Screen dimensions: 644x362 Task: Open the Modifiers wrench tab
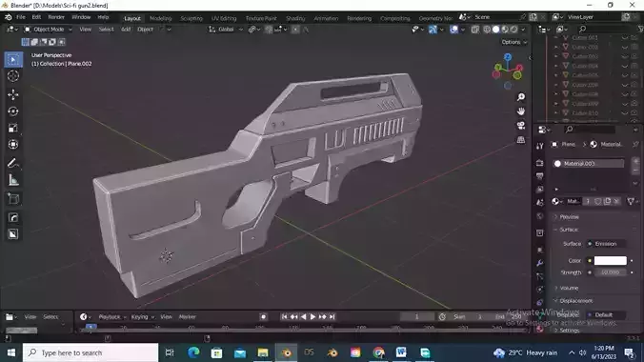click(x=539, y=263)
